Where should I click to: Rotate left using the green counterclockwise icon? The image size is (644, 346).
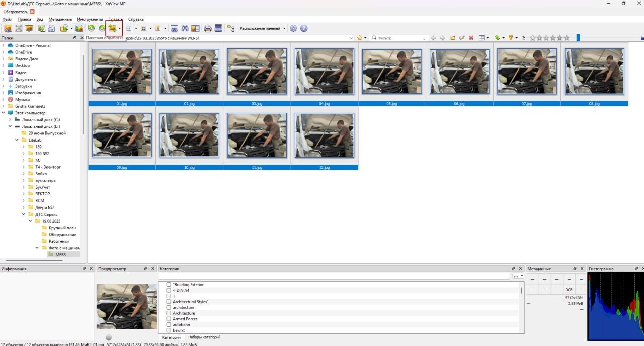(x=91, y=28)
